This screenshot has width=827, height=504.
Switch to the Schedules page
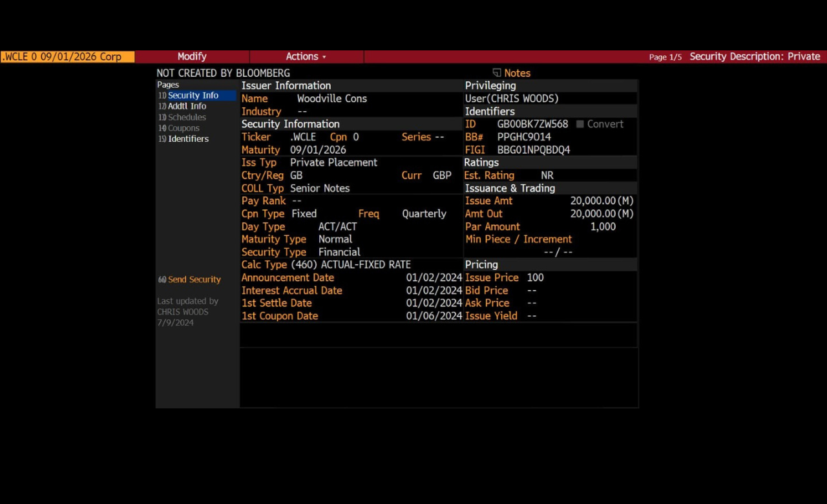click(x=187, y=118)
